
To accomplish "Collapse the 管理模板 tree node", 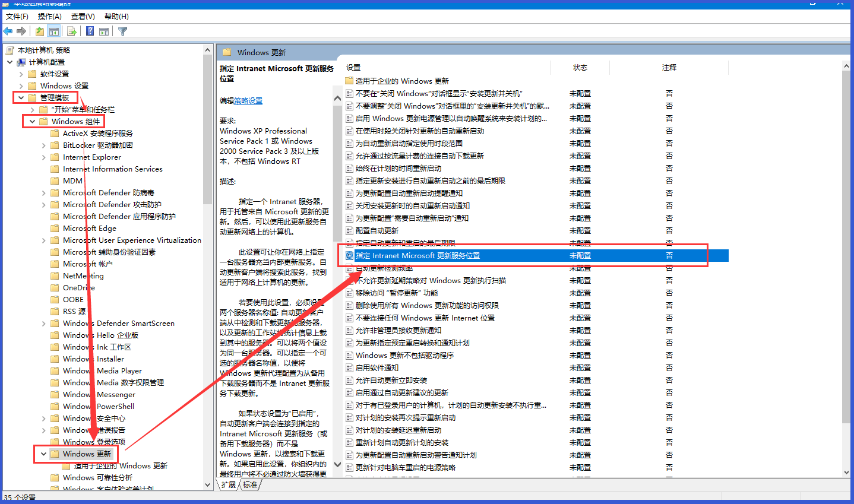I will point(21,97).
